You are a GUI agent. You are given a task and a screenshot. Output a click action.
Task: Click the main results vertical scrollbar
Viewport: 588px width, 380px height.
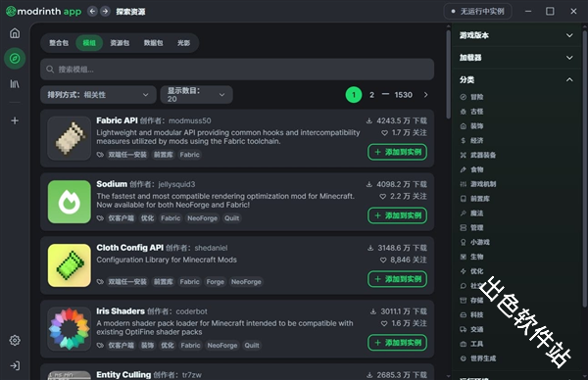tap(448, 74)
